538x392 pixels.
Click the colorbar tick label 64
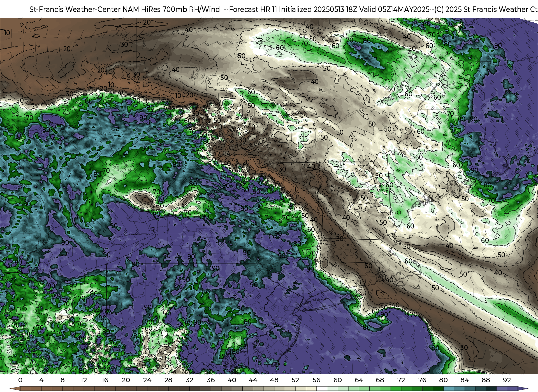359,380
